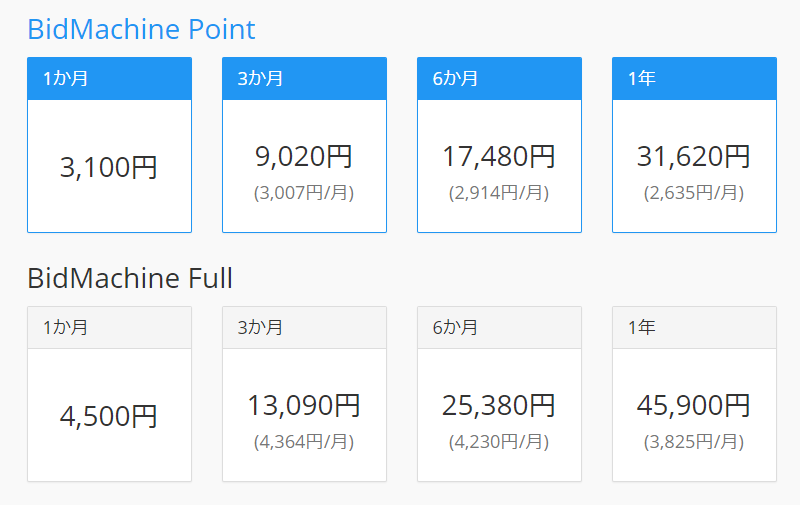This screenshot has width=800, height=505.
Task: Click the (3,825円/月) monthly rate text
Action: [694, 441]
